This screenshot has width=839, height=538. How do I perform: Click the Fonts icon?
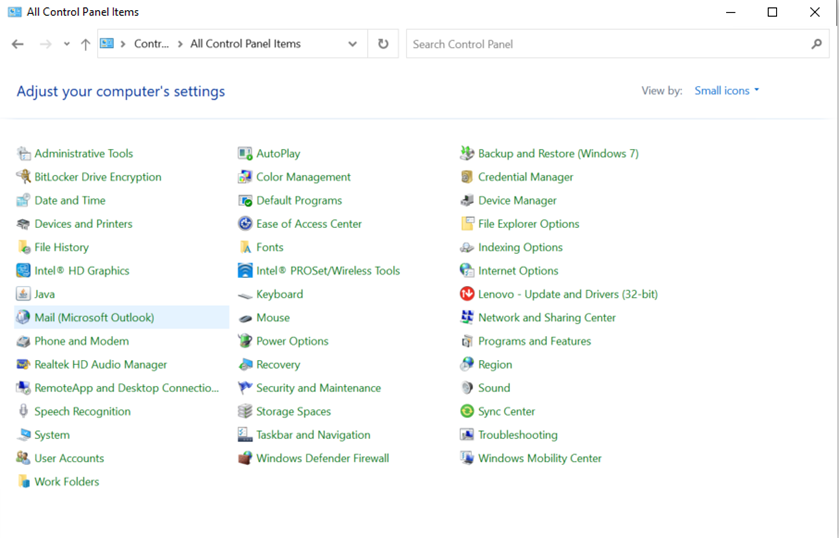point(245,247)
